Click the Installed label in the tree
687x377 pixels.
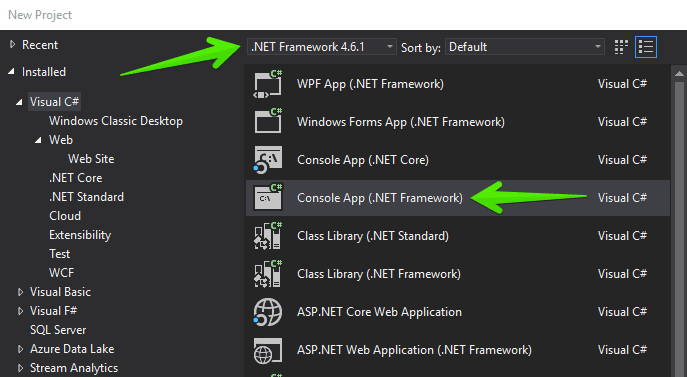(x=44, y=71)
